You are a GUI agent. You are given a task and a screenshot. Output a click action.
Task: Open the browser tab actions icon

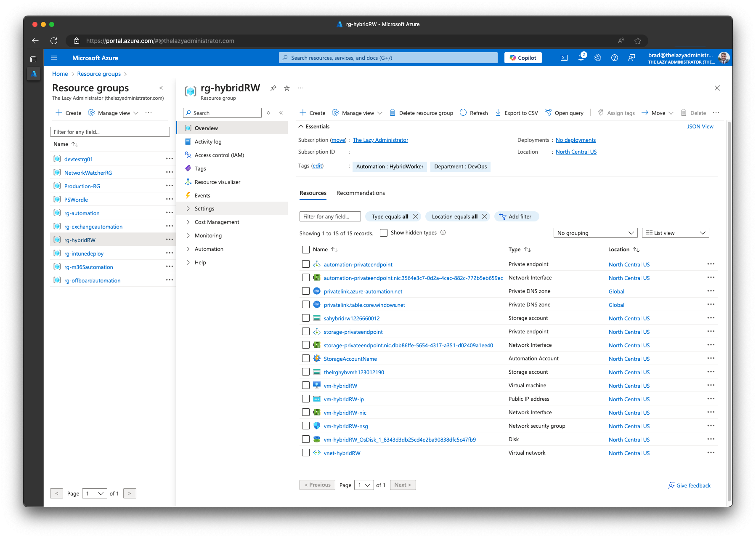(33, 59)
